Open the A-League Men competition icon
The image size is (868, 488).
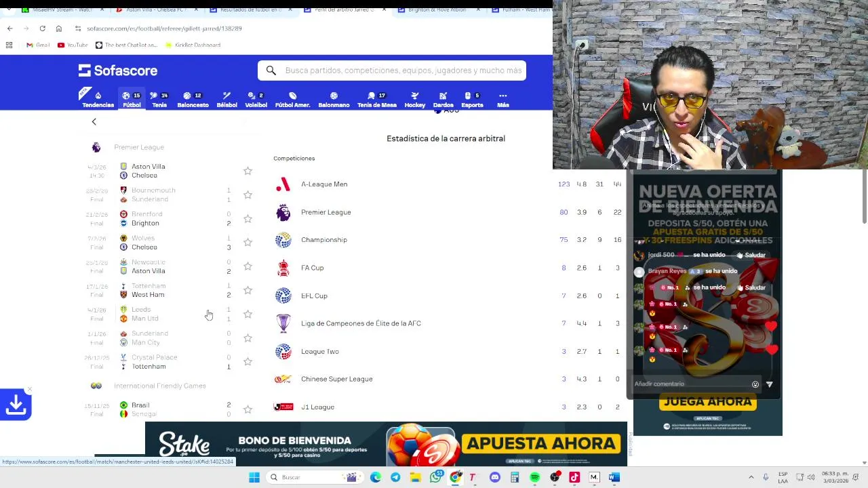point(283,184)
